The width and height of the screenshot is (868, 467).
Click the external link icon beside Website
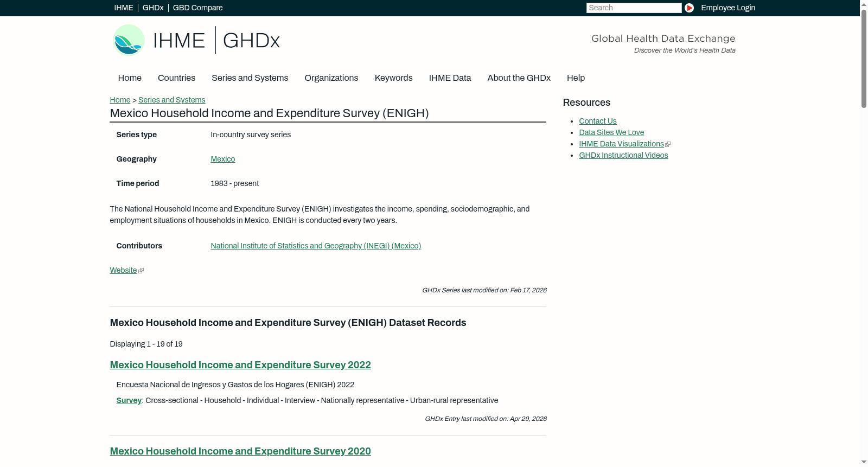(x=141, y=271)
